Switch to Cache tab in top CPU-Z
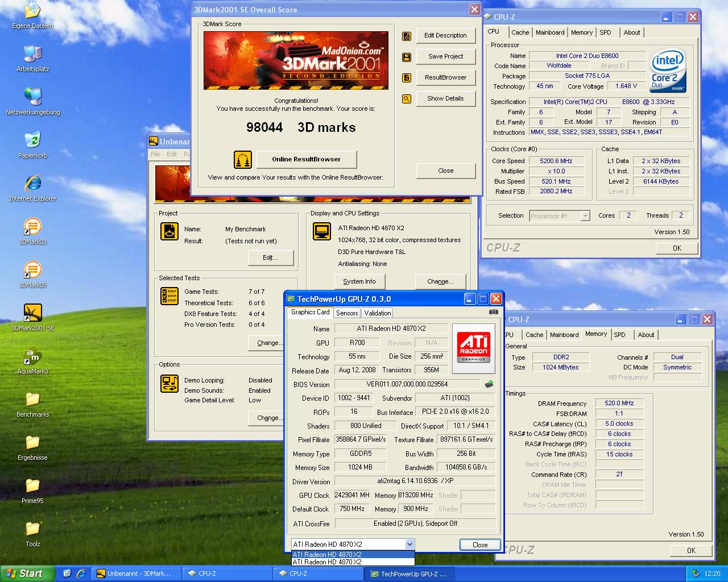This screenshot has height=582, width=728. click(520, 32)
